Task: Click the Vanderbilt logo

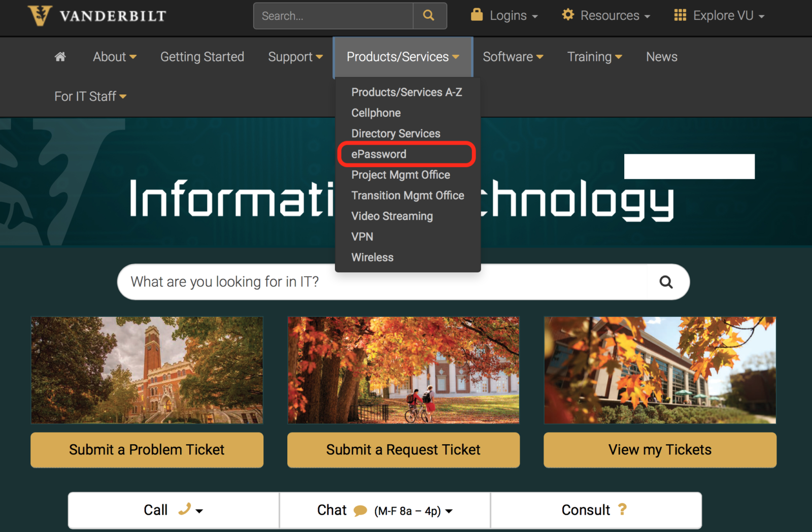Action: [97, 16]
